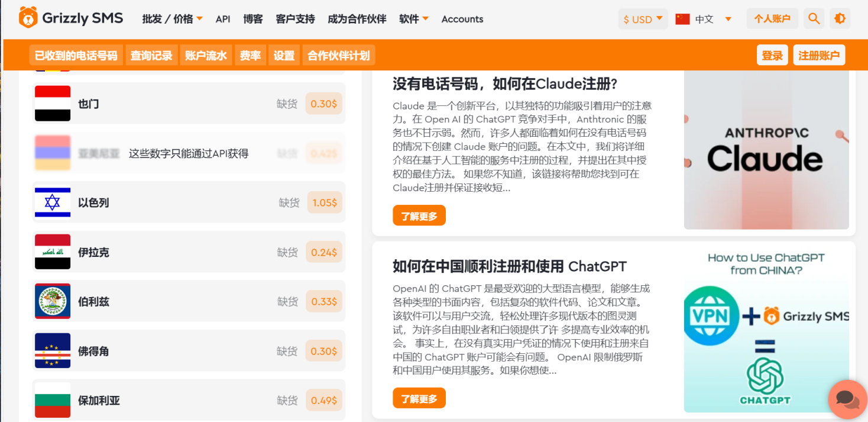Viewport: 868px width, 422px height.
Task: Expand the $ USD currency dropdown
Action: 643,19
